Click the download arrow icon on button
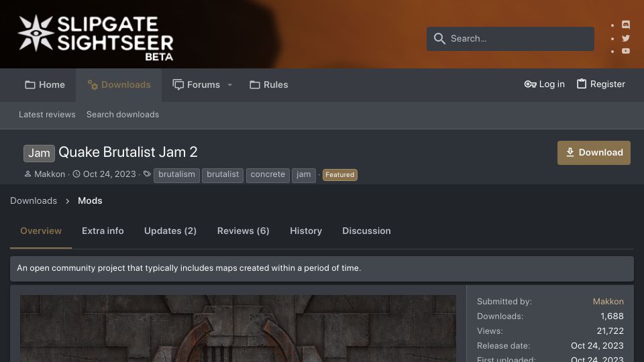The image size is (644, 362). 570,152
